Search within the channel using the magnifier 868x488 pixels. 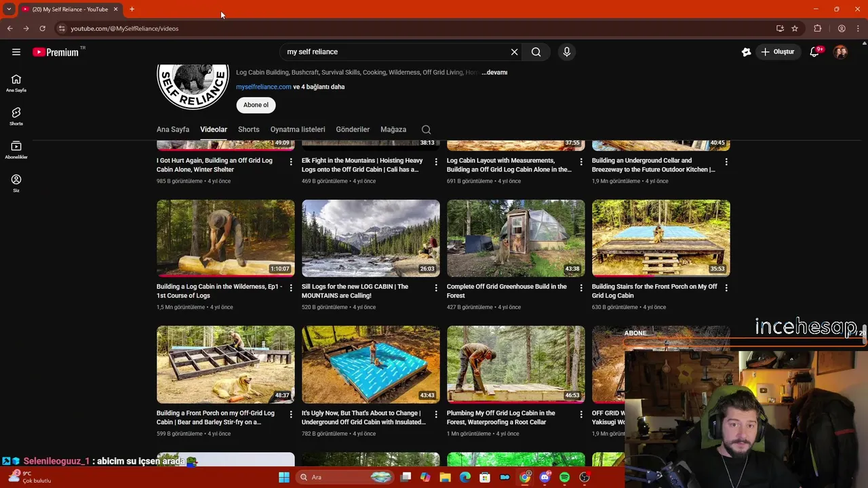(426, 129)
